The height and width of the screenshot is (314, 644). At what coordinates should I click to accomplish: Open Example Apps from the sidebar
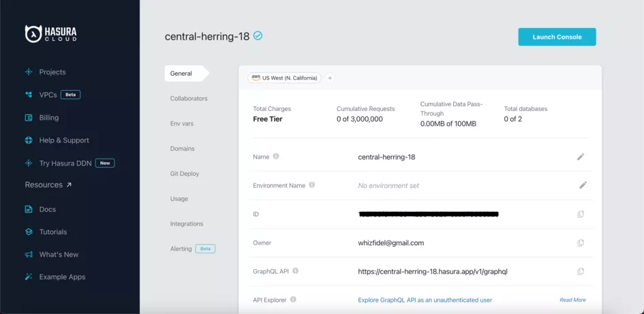pos(62,277)
